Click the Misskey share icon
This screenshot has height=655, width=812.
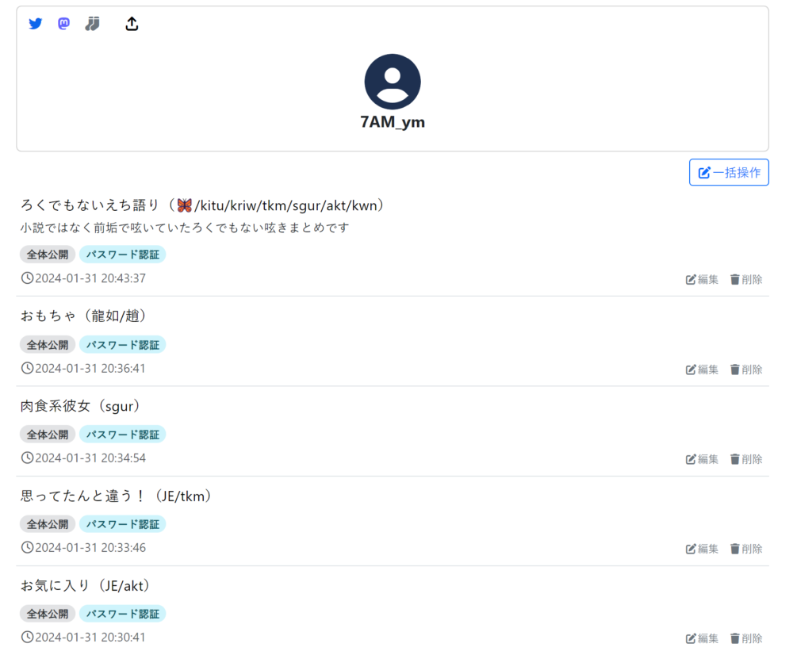[x=92, y=24]
